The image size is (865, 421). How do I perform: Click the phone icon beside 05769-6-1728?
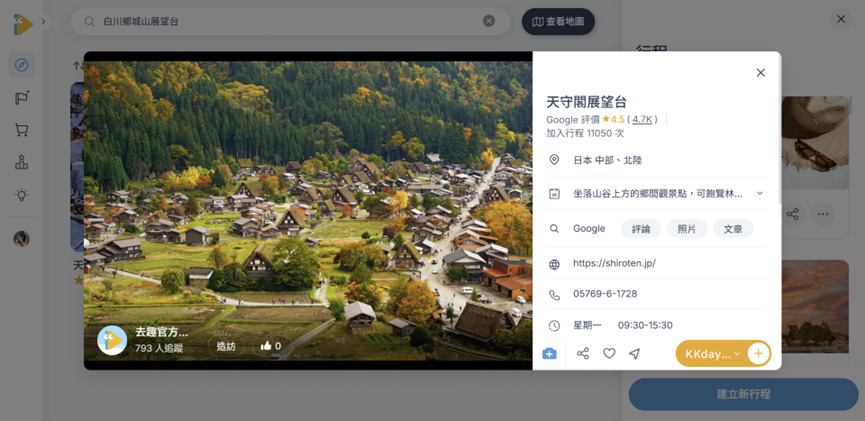coord(554,295)
